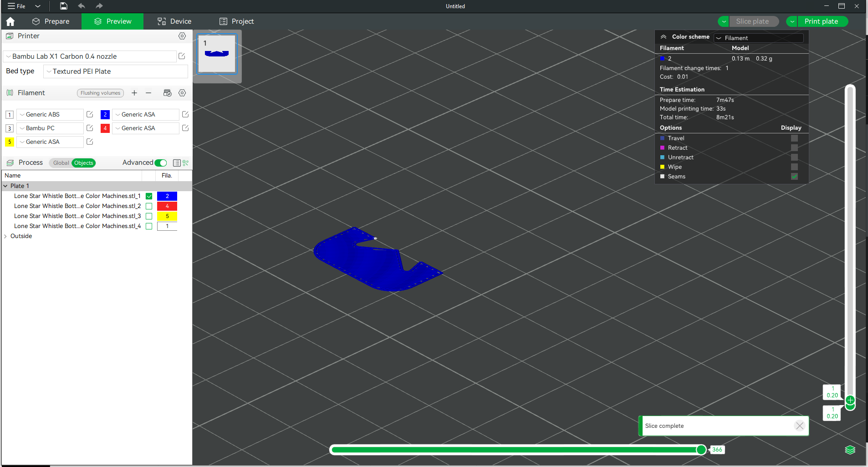Switch to the Preview tab

pos(112,21)
